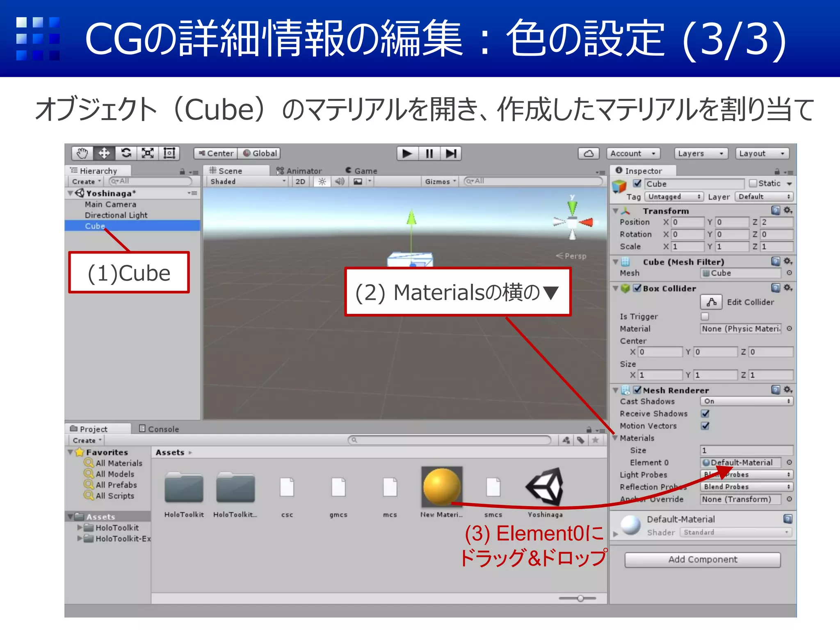Open the Layer Default dropdown

click(x=764, y=196)
